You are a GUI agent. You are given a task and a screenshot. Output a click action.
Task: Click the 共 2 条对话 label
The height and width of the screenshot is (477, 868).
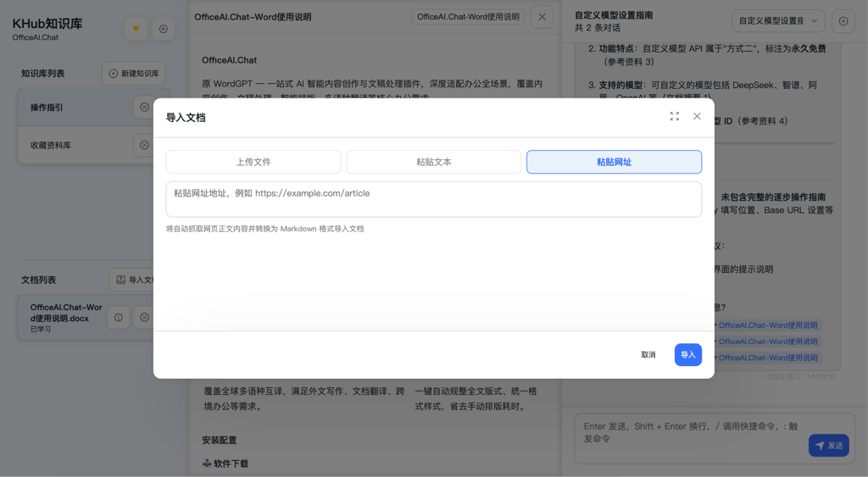click(x=598, y=28)
